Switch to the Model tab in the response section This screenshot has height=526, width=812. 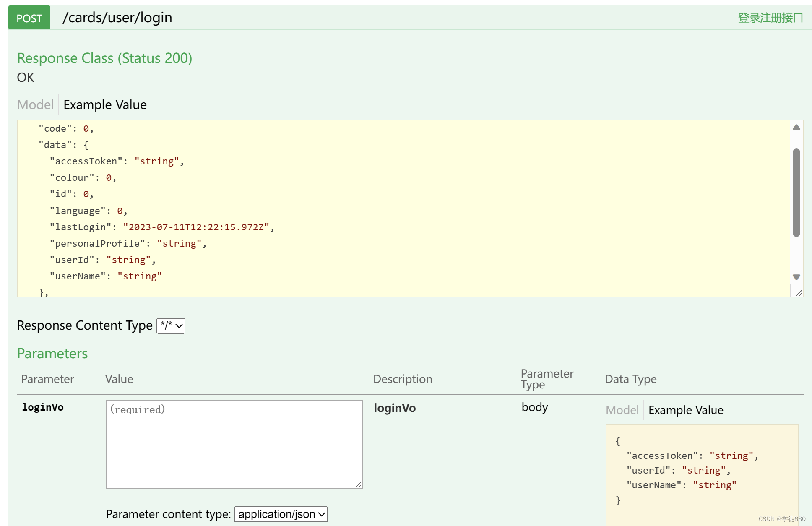pos(35,104)
